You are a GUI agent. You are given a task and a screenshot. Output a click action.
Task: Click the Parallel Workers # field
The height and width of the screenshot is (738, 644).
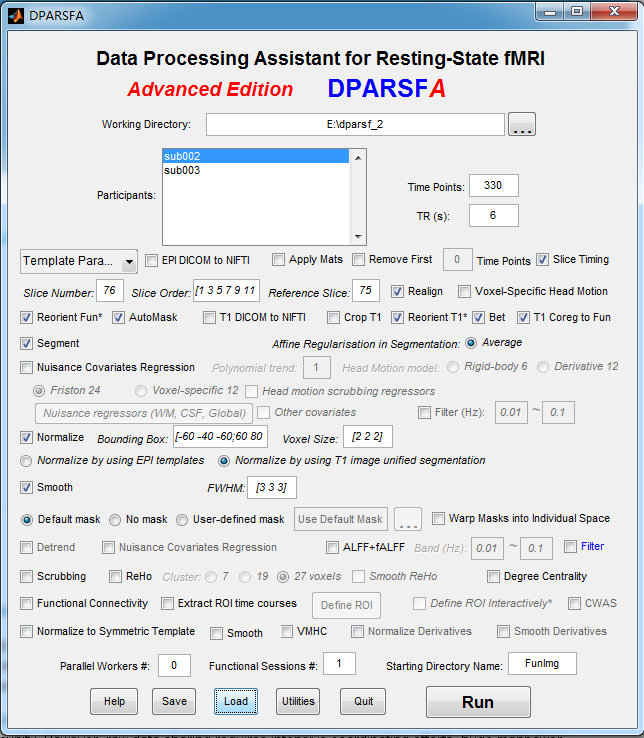[x=174, y=665]
